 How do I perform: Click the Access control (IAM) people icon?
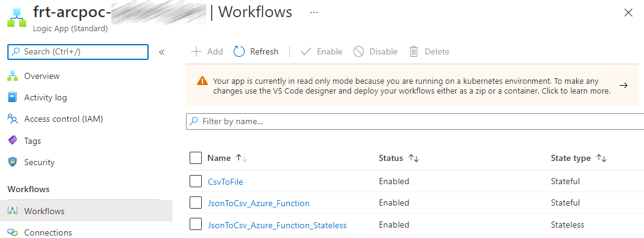click(13, 119)
